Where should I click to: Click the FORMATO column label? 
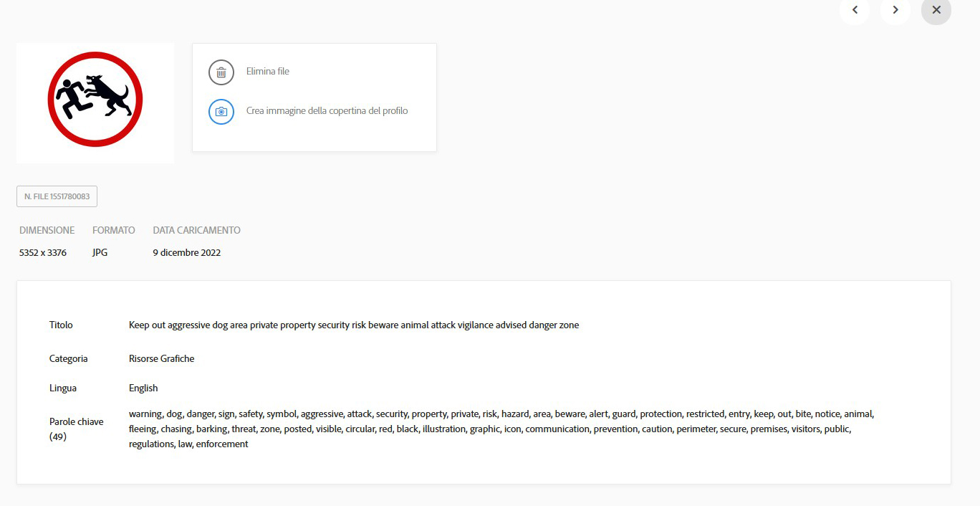[113, 230]
